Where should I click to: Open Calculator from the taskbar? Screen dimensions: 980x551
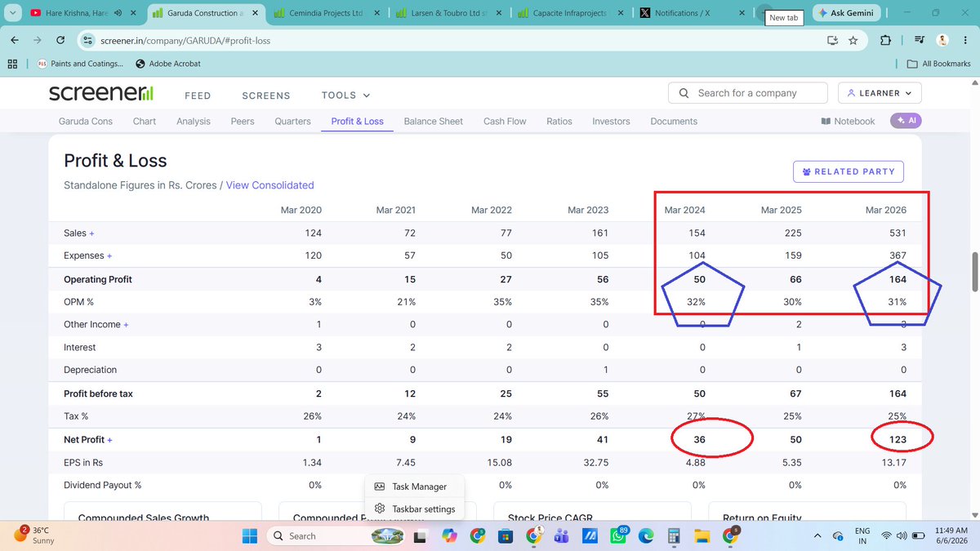[x=674, y=535]
